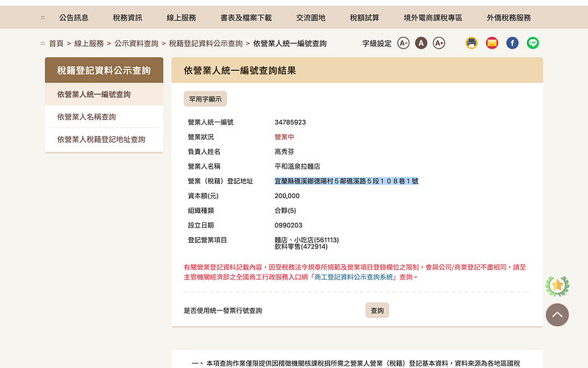This screenshot has height=368, width=588.
Task: Click the 組織種類 field label
Action: [x=201, y=210]
